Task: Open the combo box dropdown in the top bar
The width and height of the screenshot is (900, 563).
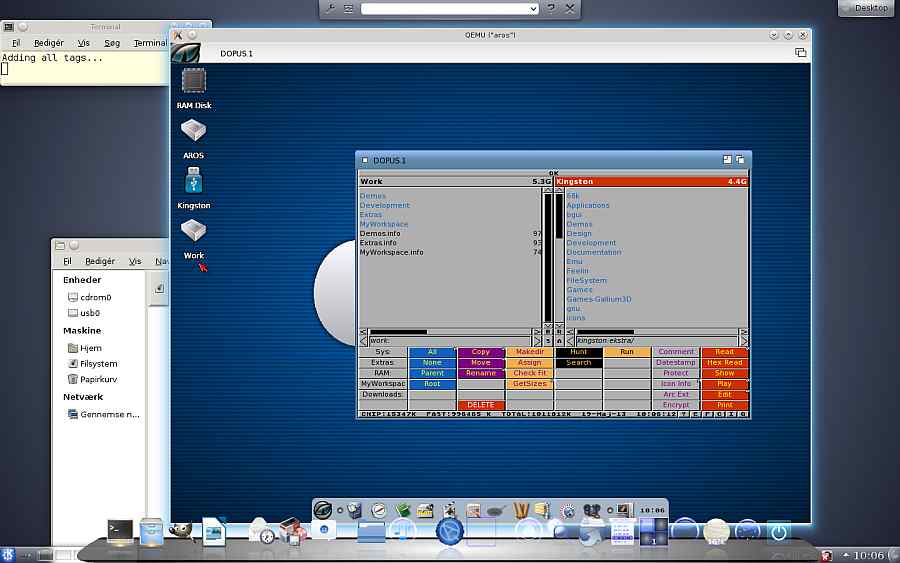Action: click(533, 9)
